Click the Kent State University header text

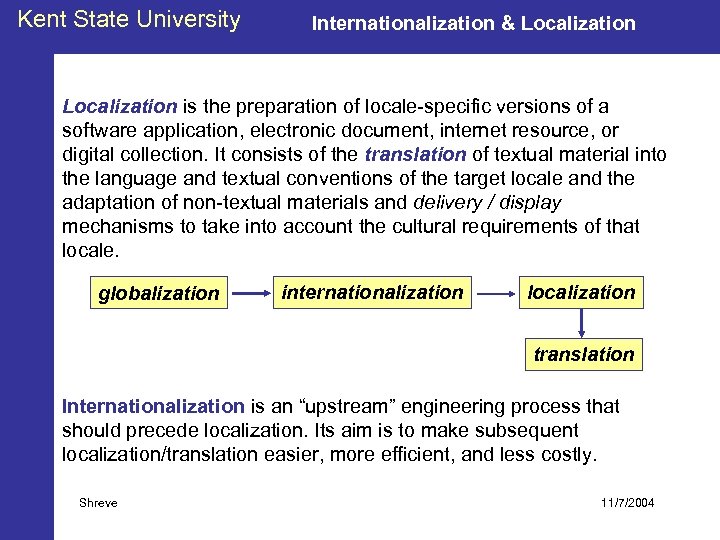(x=129, y=20)
